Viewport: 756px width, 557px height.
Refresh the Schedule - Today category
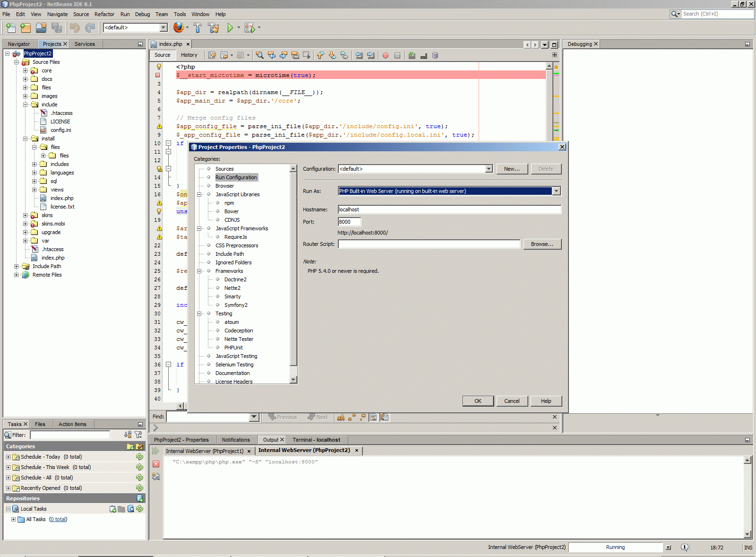click(x=140, y=457)
